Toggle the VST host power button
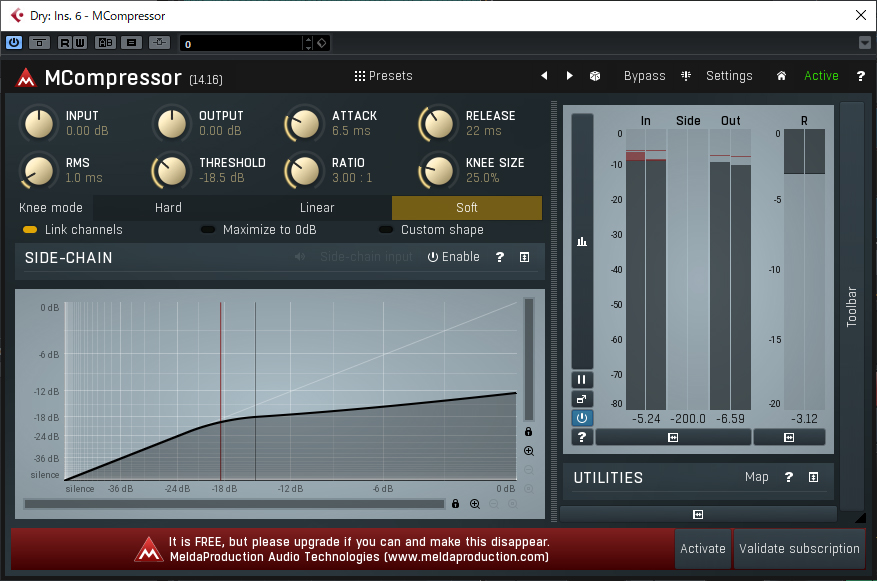Screen dimensions: 877x581 pos(14,42)
